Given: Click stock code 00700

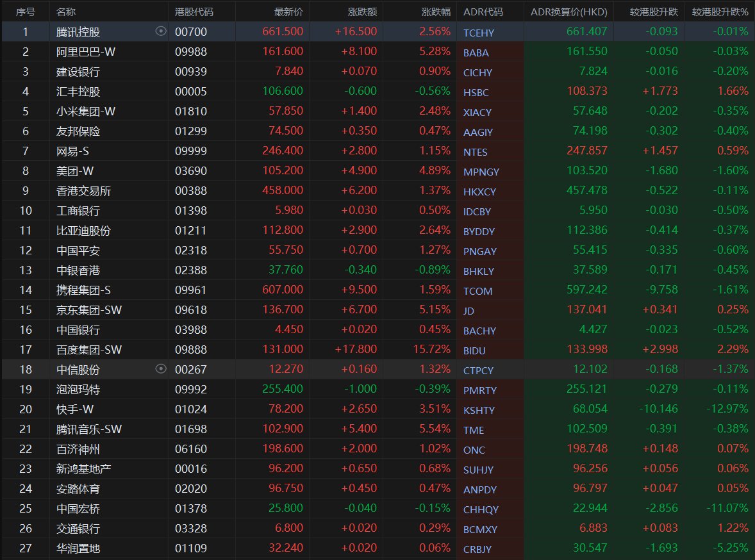Looking at the screenshot, I should point(191,32).
